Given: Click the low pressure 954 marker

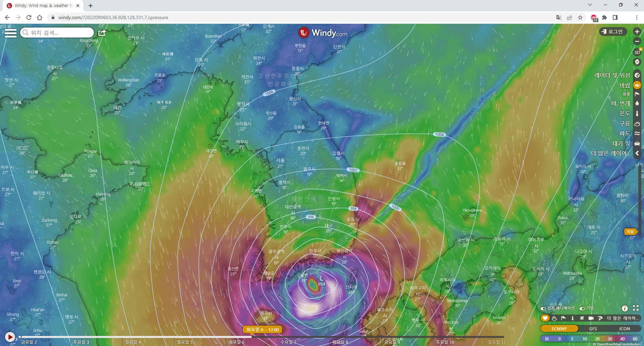Looking at the screenshot, I should click(321, 281).
